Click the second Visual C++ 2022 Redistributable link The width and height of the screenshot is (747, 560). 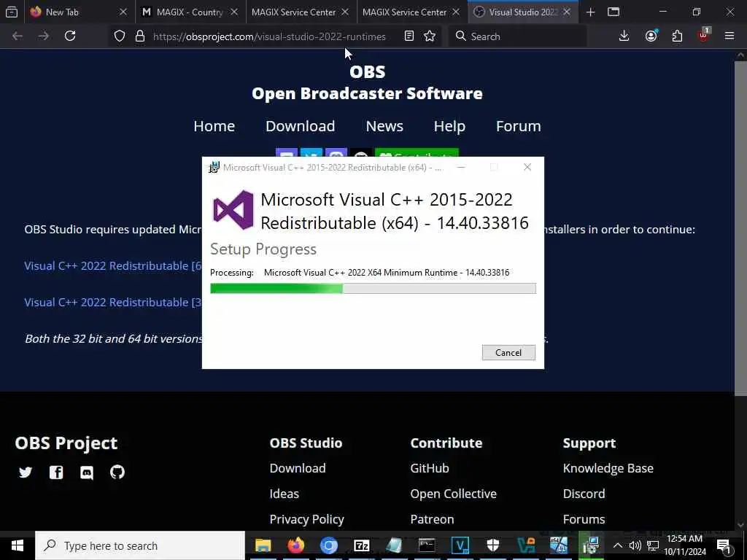[x=113, y=303]
